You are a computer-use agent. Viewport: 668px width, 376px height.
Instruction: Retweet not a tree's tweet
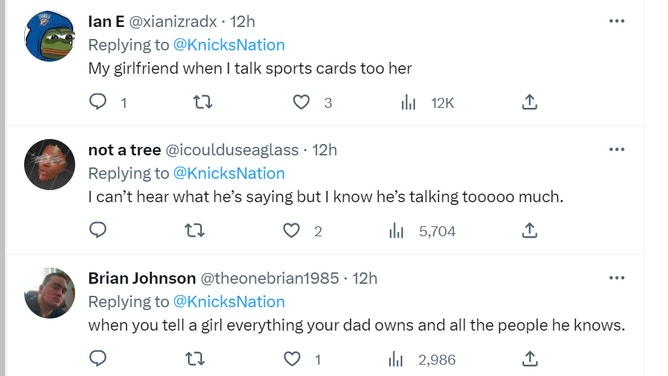point(195,230)
